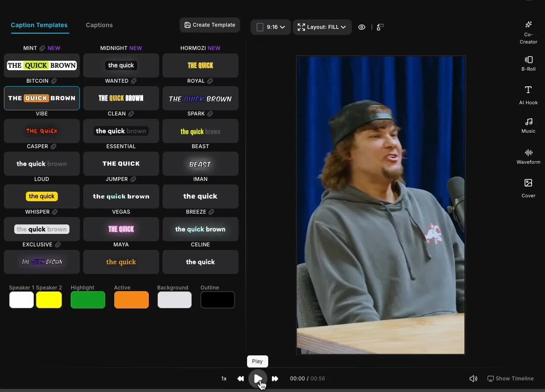Click the Create Template button
545x392 pixels.
coord(210,25)
